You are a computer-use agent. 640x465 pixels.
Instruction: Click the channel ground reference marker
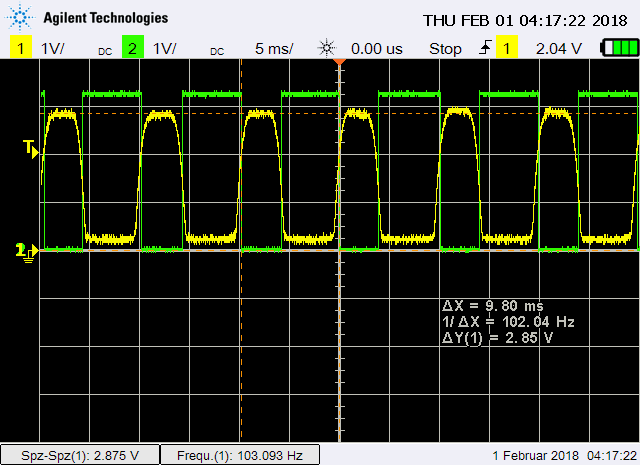pyautogui.click(x=26, y=252)
